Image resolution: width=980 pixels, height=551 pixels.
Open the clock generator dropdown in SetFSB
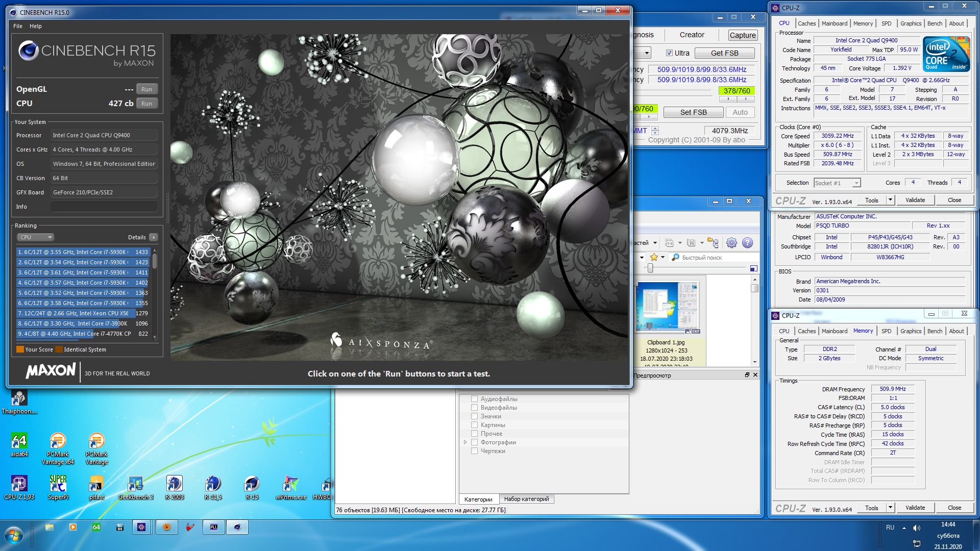(x=646, y=53)
